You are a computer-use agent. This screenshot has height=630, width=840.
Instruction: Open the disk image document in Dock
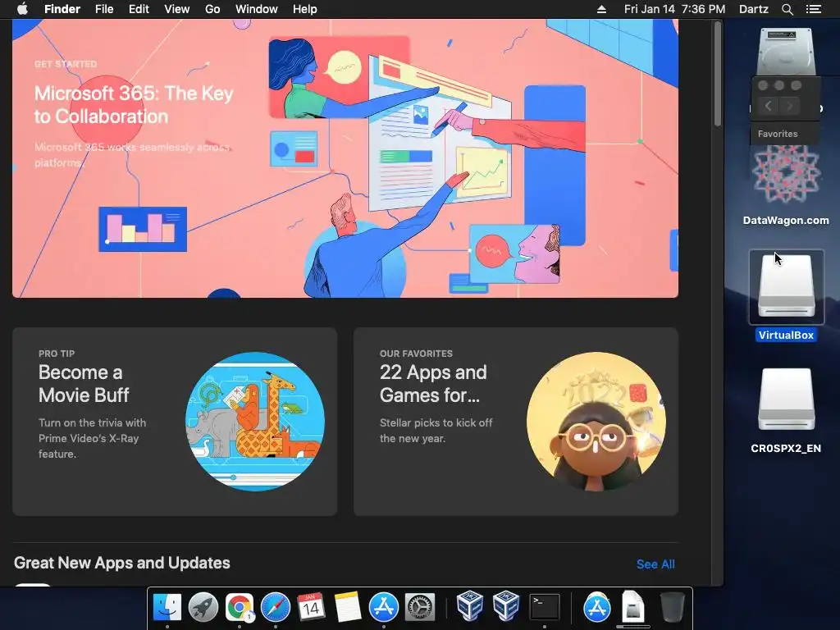pyautogui.click(x=632, y=608)
